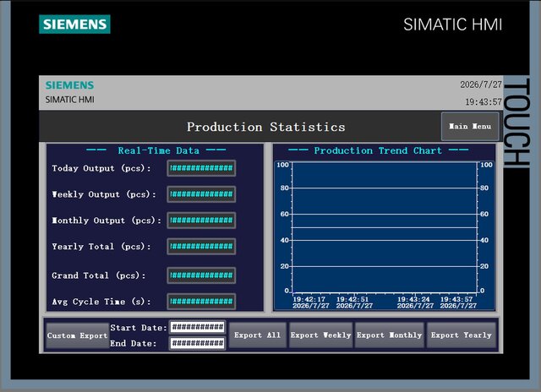Click the Grand Total value field
Image resolution: width=541 pixels, height=392 pixels.
tap(201, 275)
